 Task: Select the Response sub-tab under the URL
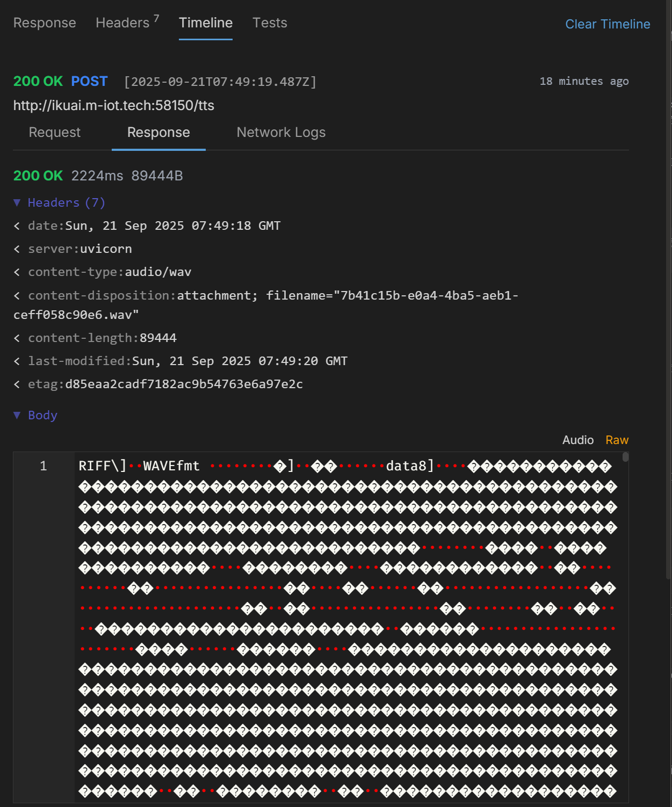point(158,133)
